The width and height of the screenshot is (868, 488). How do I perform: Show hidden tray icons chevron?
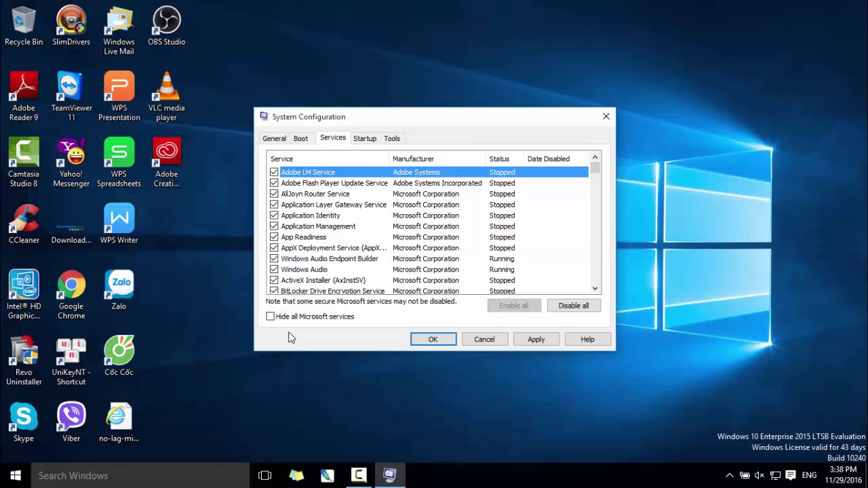730,476
